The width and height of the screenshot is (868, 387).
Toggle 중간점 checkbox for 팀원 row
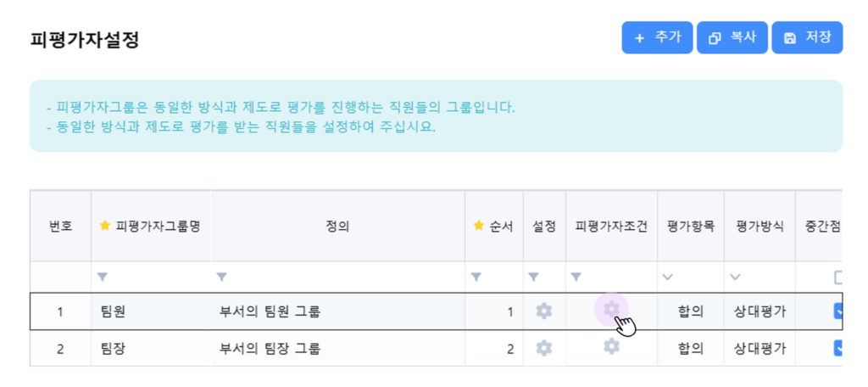[838, 311]
